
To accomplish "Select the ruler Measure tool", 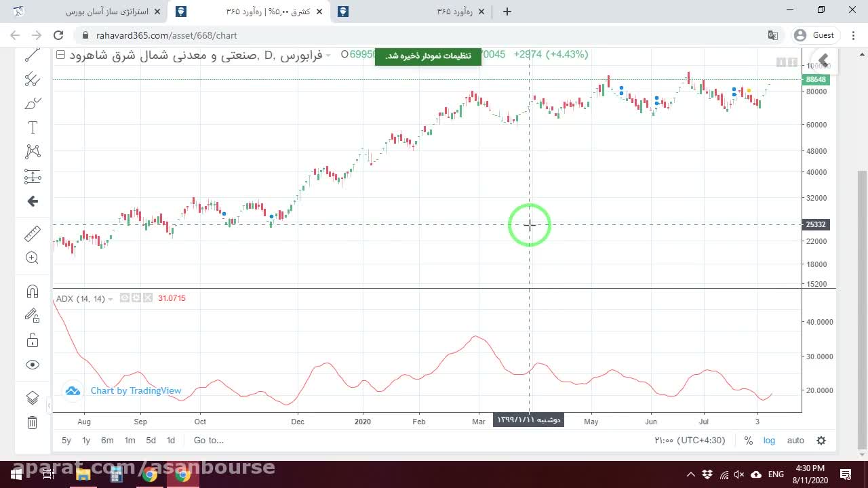I will [x=32, y=234].
